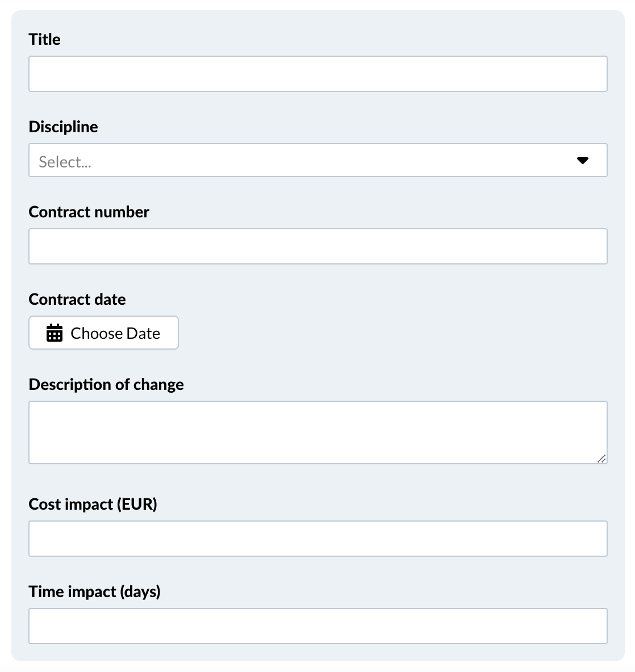Click the calendar icon under Contract date
Screen dimensions: 635x672
[55, 333]
